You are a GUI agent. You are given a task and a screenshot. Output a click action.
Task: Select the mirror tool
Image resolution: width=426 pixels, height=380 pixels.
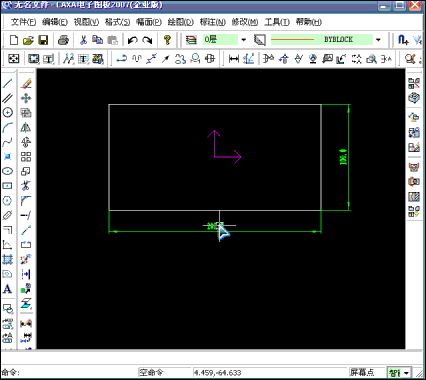(x=26, y=127)
